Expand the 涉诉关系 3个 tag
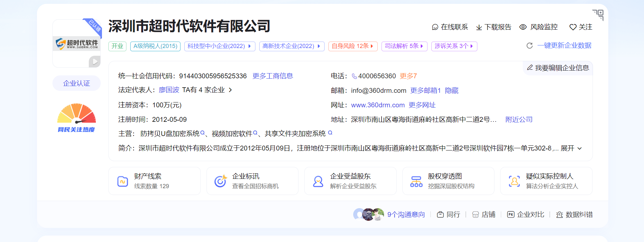644x242 pixels. coord(454,46)
